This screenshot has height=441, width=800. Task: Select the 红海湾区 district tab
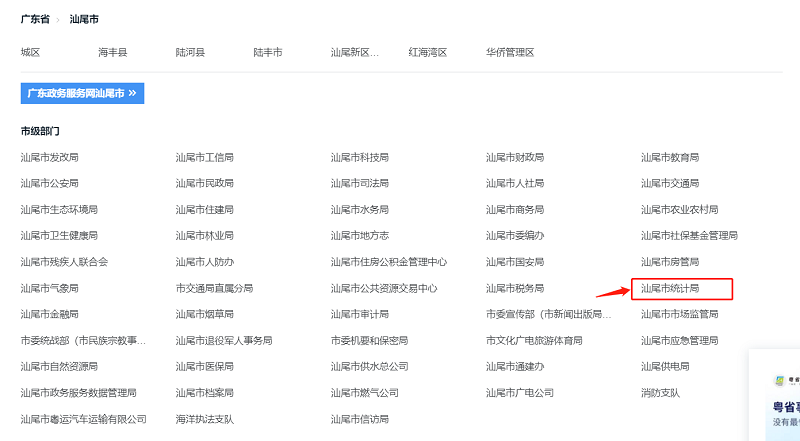(428, 52)
